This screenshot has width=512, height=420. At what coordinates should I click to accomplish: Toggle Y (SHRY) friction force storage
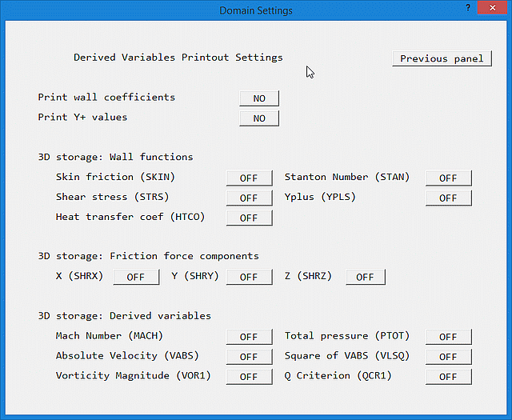249,277
